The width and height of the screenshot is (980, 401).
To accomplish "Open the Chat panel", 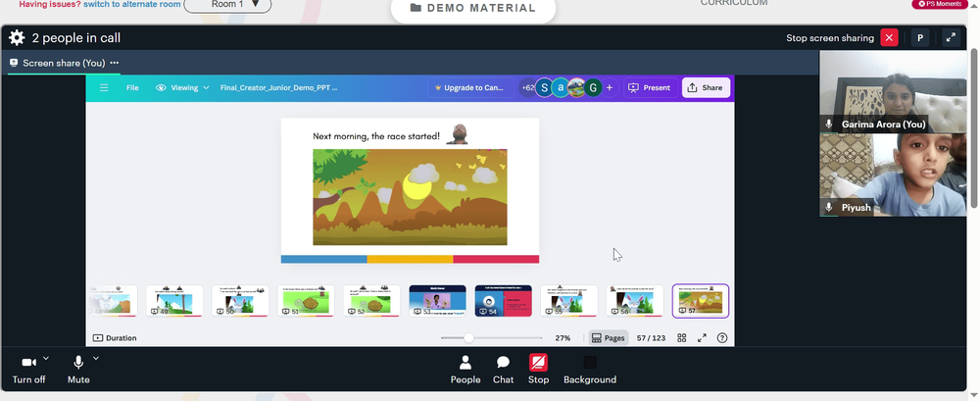I will pyautogui.click(x=503, y=369).
